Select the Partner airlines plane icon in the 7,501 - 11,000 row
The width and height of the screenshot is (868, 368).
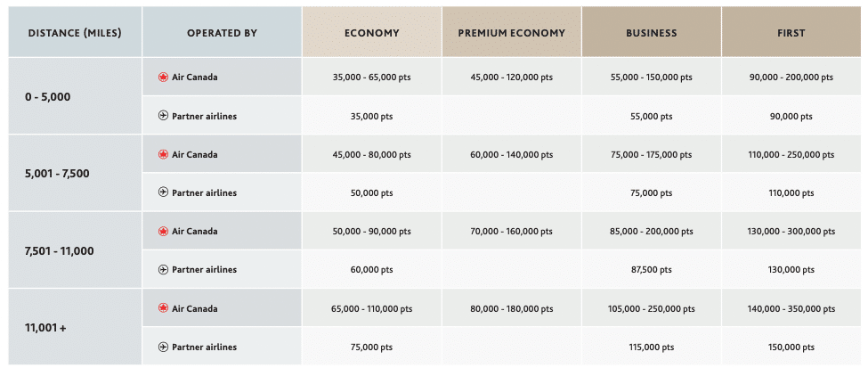(163, 270)
